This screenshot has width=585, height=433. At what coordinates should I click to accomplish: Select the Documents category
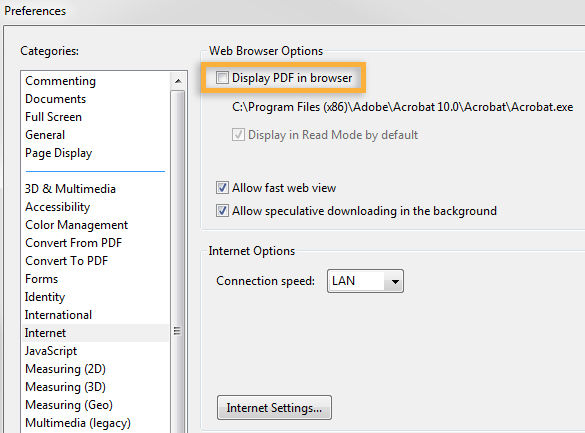coord(56,99)
